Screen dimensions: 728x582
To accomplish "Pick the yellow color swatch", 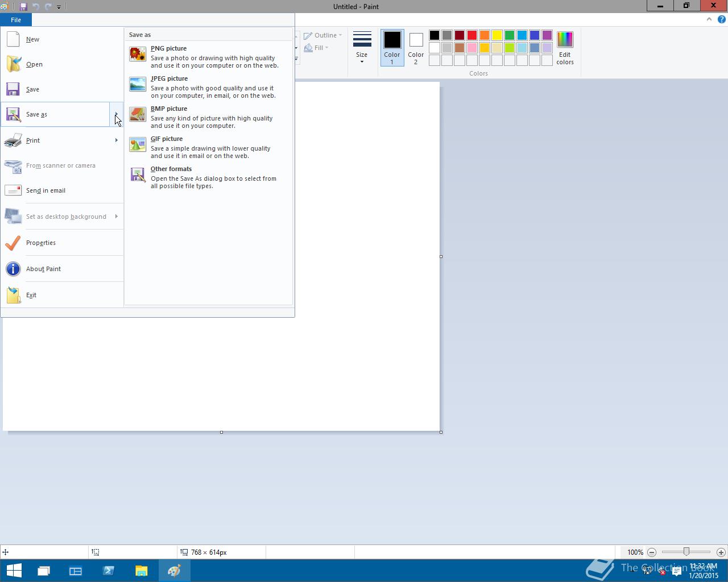I will (497, 35).
